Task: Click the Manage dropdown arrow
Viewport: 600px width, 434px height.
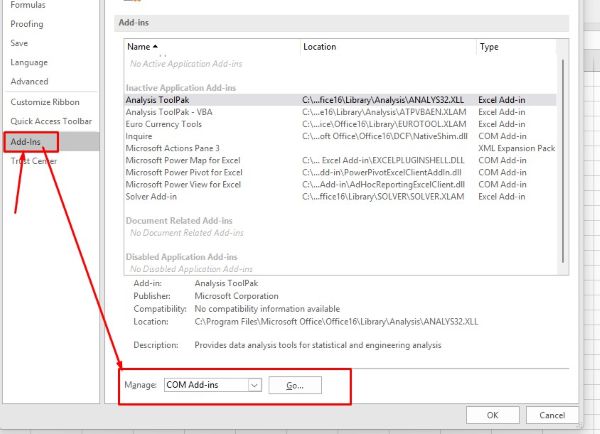Action: [x=254, y=385]
